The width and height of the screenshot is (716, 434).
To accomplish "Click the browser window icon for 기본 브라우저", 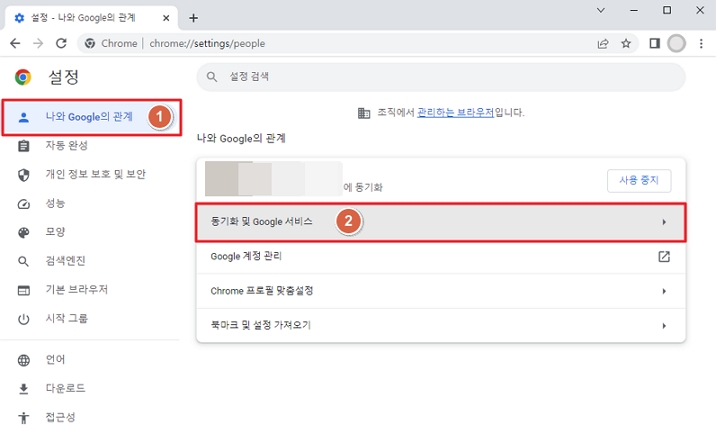I will [x=23, y=290].
